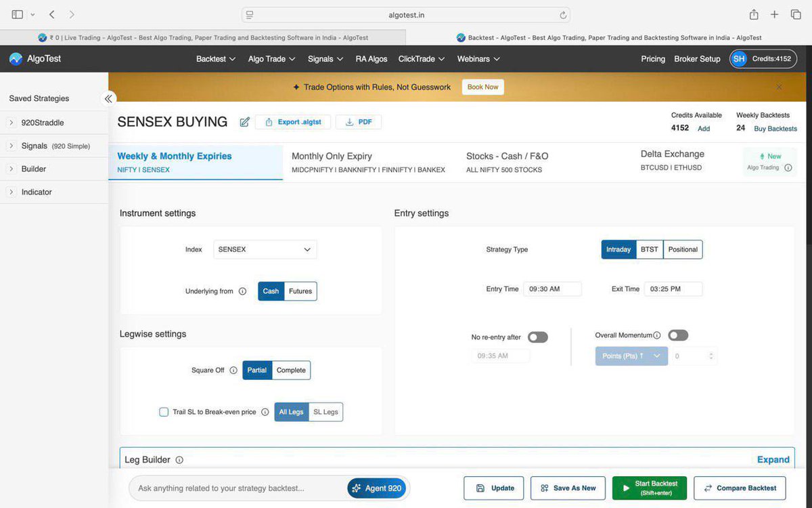Toggle Overall Momentum switch

click(678, 335)
